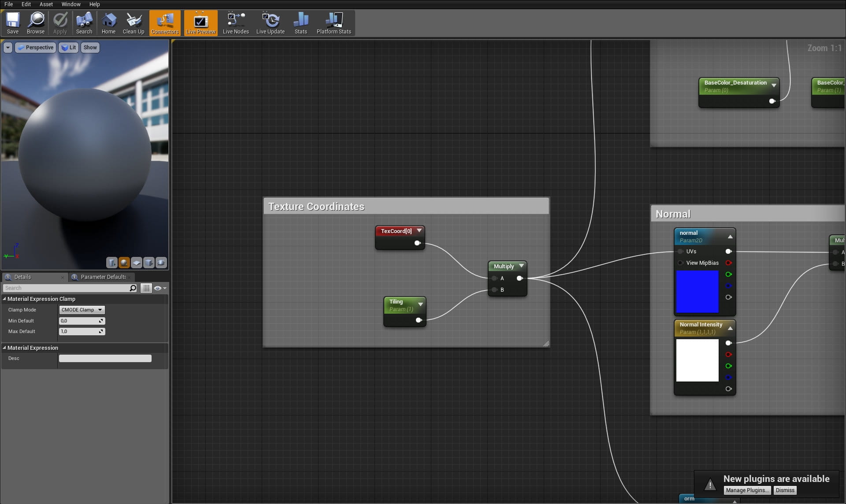Click Manage Plugins button
This screenshot has width=846, height=504.
pyautogui.click(x=747, y=490)
